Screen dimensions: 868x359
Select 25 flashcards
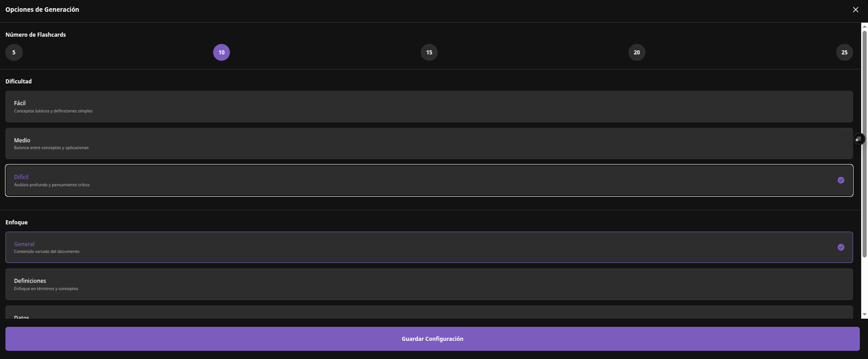[x=844, y=52]
